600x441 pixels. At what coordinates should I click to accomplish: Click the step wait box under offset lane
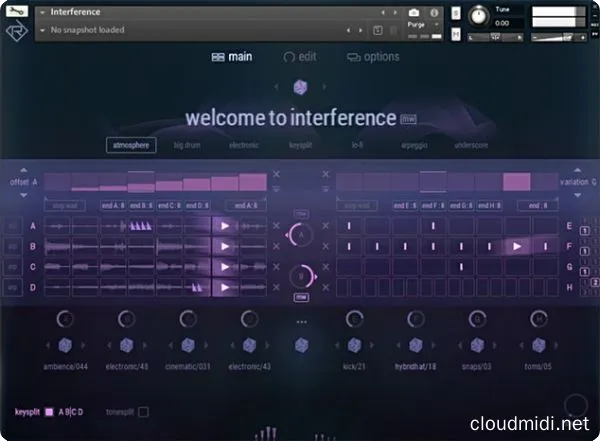click(x=65, y=206)
